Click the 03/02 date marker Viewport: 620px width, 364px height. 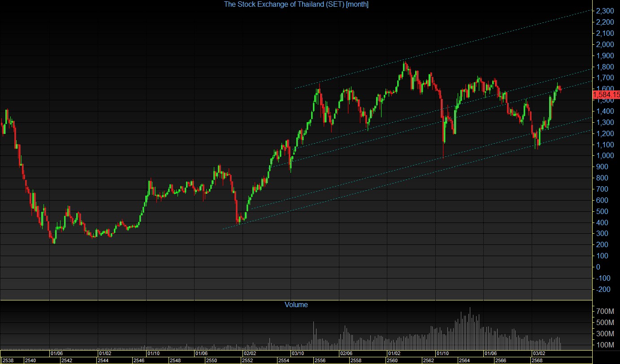(x=538, y=353)
